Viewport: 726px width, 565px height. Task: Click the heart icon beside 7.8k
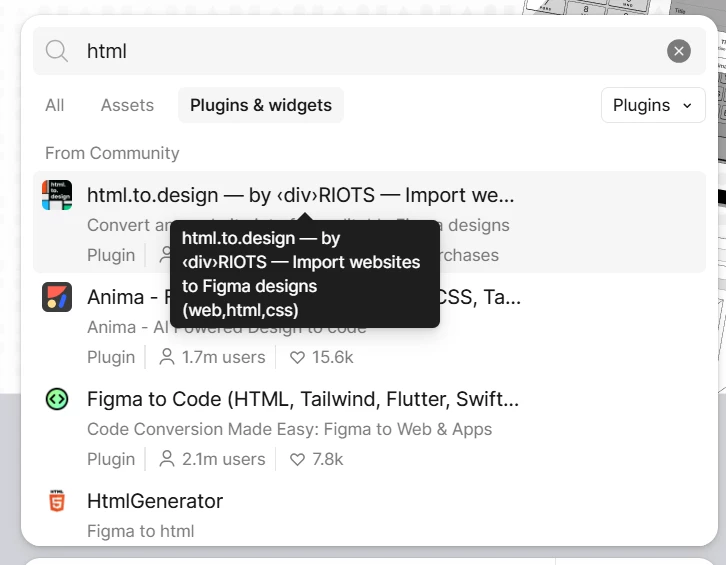point(297,459)
